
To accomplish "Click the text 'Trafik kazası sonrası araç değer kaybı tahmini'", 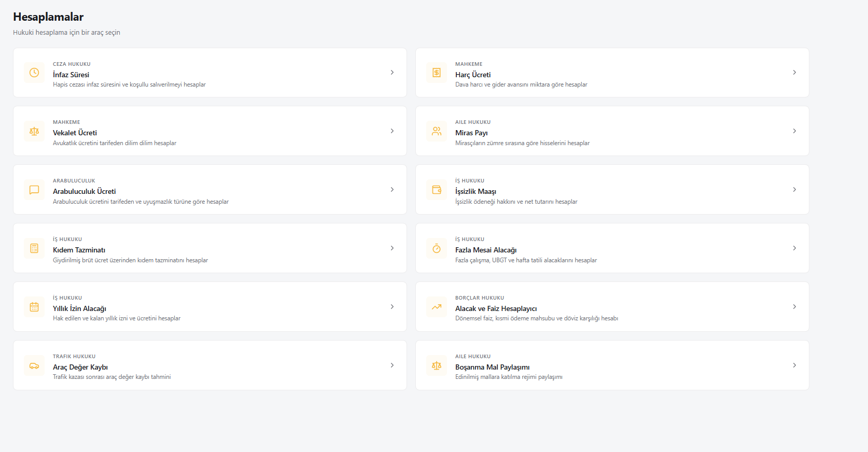I will (111, 377).
